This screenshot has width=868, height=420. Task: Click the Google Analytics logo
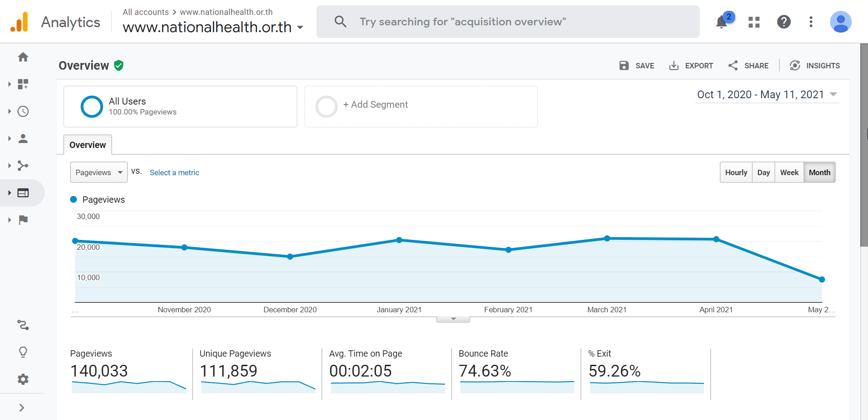(19, 22)
